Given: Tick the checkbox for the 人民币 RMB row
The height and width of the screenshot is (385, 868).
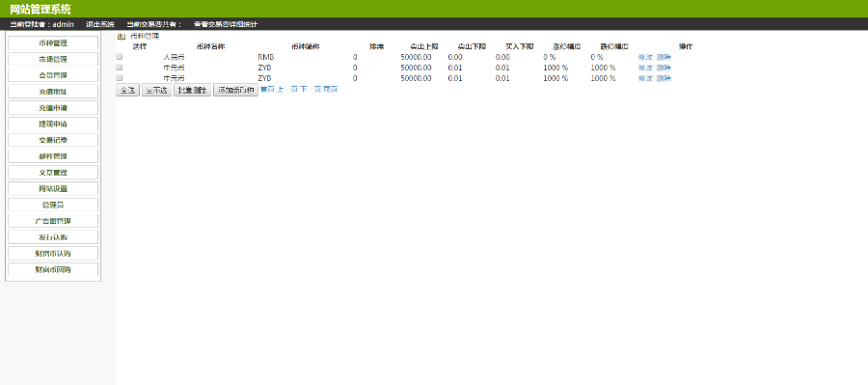Looking at the screenshot, I should tap(119, 57).
